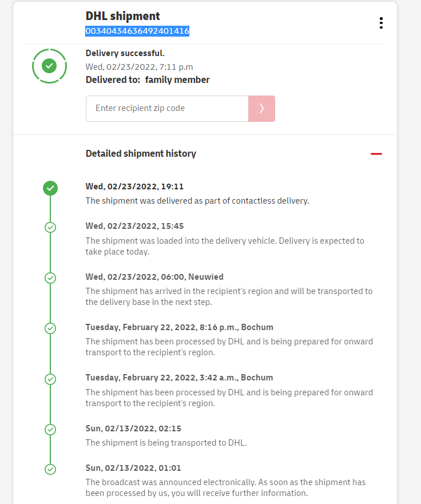Screen dimensions: 421x504
Task: Click the DHL shipment heading
Action: pyautogui.click(x=122, y=16)
